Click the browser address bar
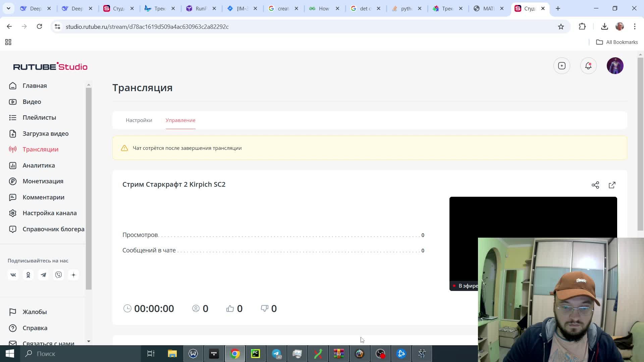 (x=235, y=26)
